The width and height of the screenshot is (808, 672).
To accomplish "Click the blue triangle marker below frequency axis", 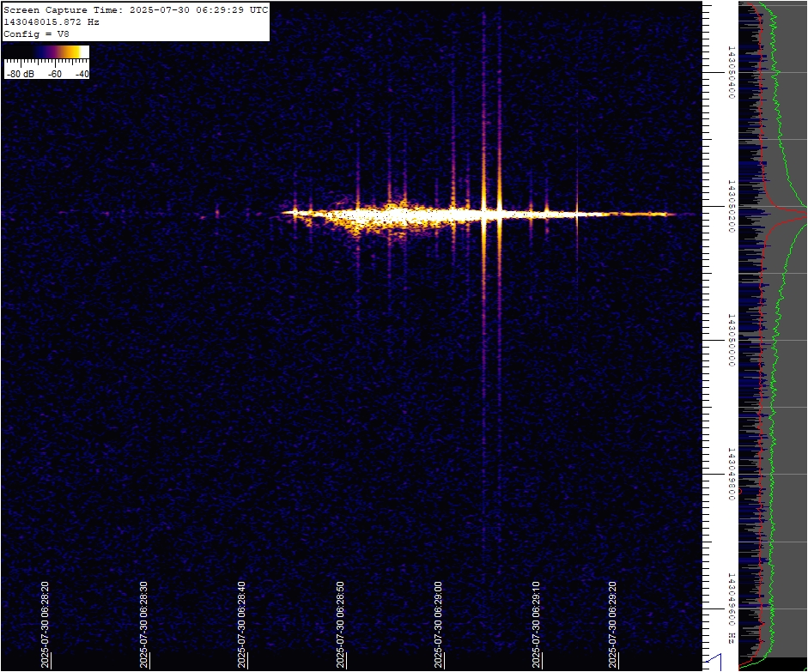I will 714,663.
